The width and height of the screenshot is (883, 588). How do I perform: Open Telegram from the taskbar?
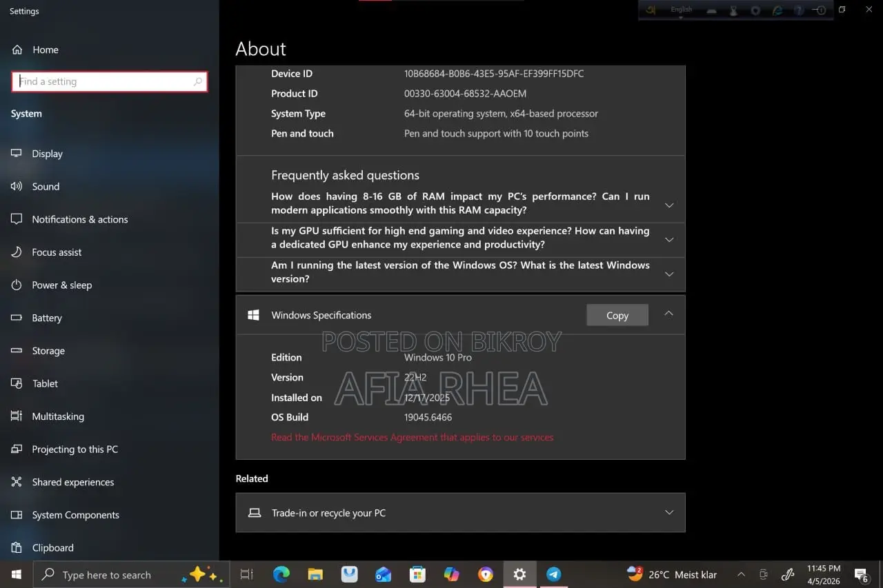tap(553, 574)
